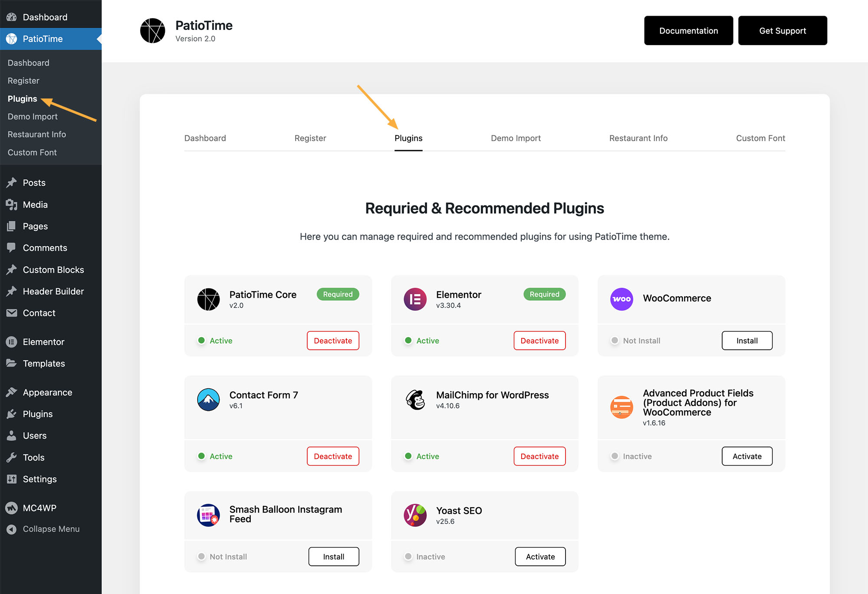The image size is (868, 594).
Task: Install the WooCommerce plugin
Action: click(746, 341)
